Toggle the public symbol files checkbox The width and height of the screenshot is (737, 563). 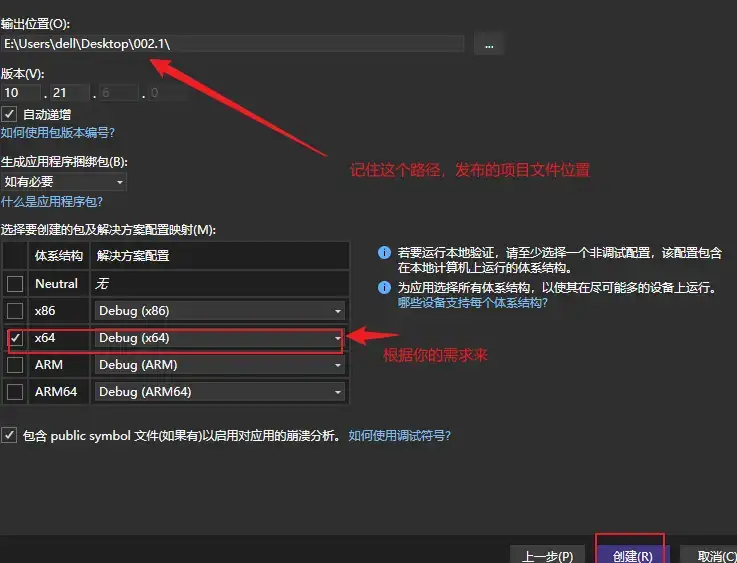point(9,435)
